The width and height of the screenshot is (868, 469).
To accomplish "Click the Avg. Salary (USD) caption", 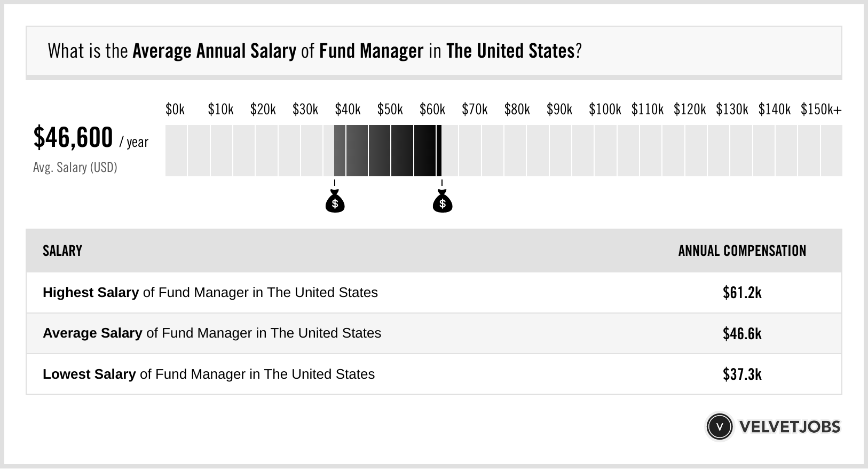I will 75,168.
